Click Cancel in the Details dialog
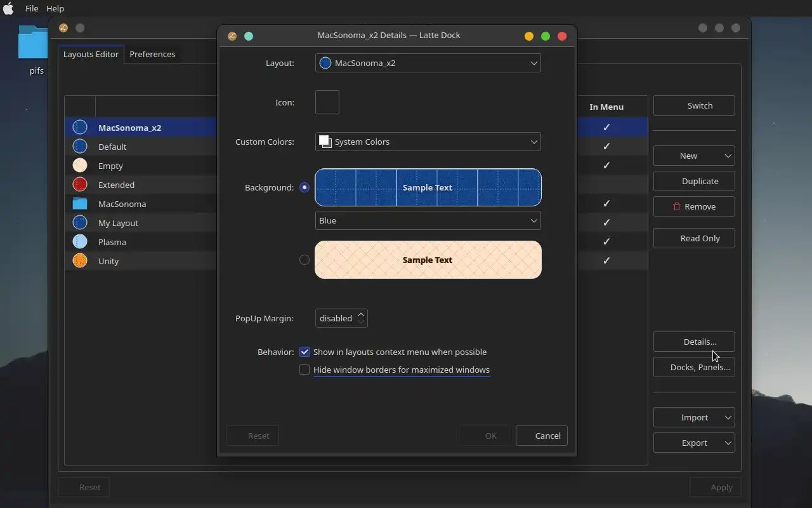 [x=542, y=436]
